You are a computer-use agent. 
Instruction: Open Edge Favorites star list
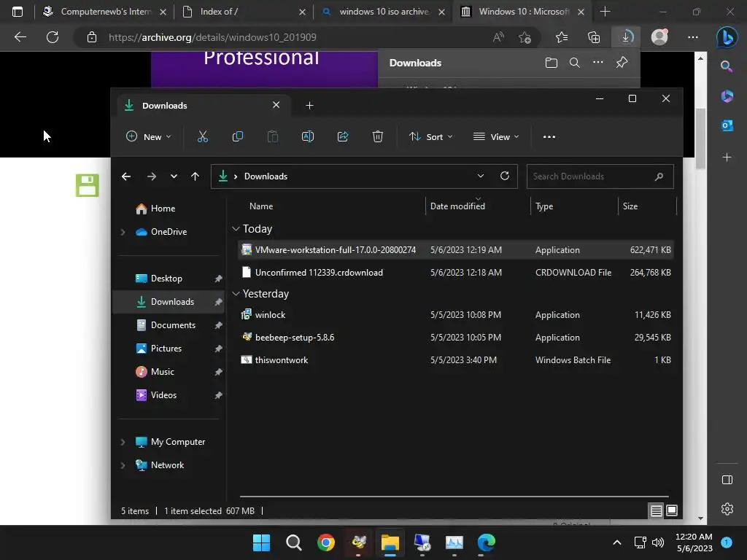pos(562,37)
